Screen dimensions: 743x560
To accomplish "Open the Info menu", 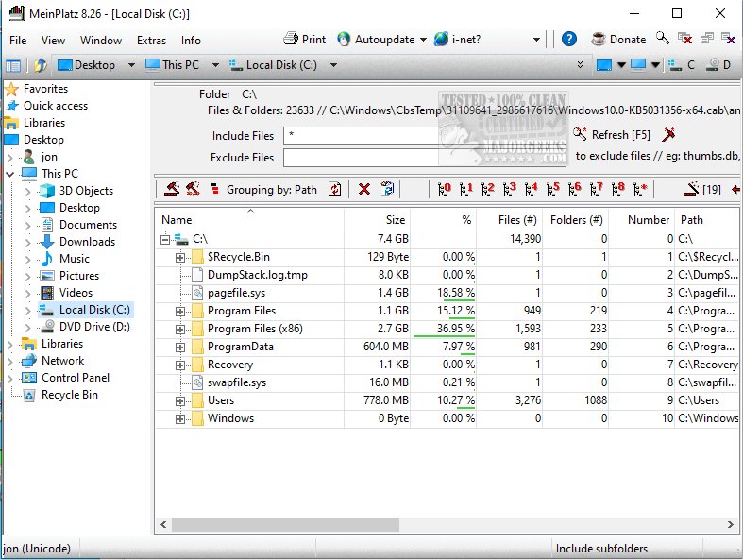I will pos(191,41).
